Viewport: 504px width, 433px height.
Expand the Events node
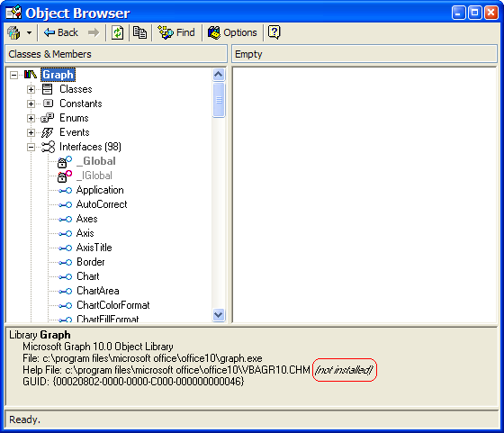[x=31, y=132]
